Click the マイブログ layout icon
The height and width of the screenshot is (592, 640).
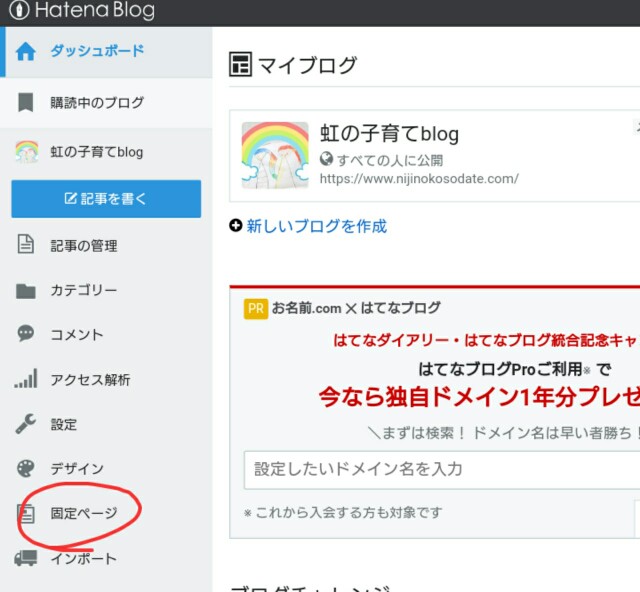click(x=240, y=64)
